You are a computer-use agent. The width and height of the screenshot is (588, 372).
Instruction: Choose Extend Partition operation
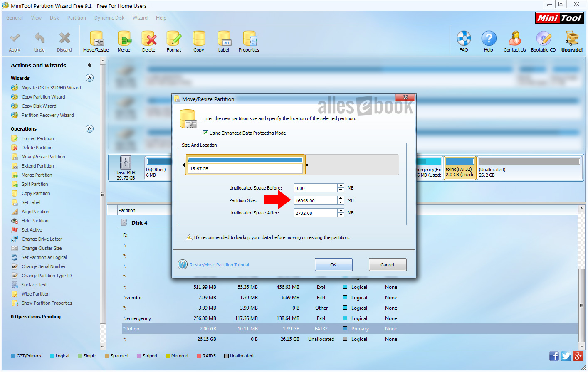click(x=37, y=166)
